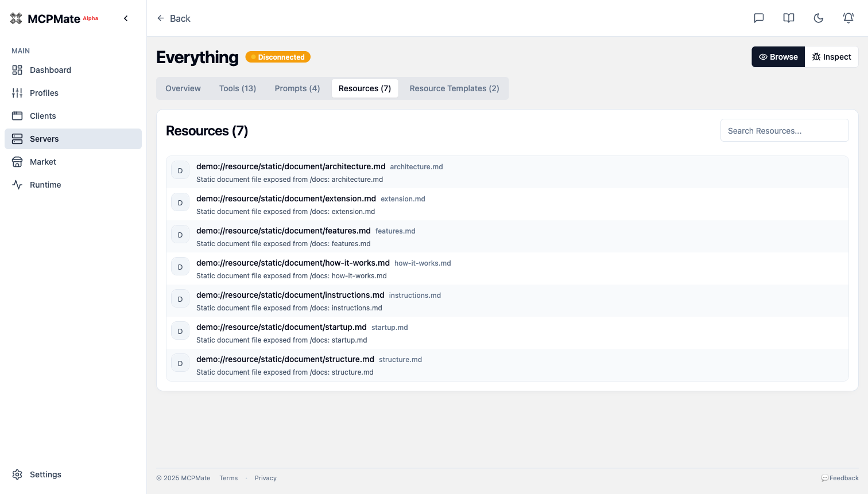This screenshot has height=494, width=868.
Task: Click the Settings gear icon
Action: (x=17, y=474)
